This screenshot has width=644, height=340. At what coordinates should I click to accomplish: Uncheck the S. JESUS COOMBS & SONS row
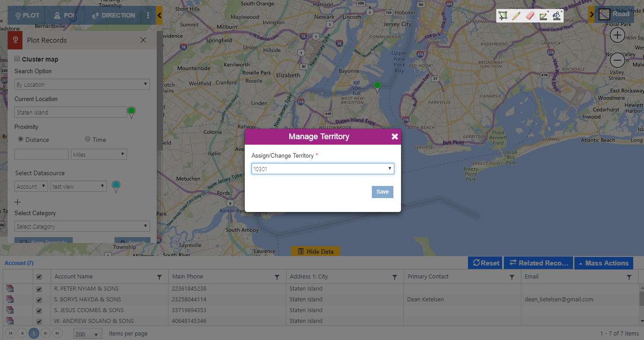tap(39, 310)
